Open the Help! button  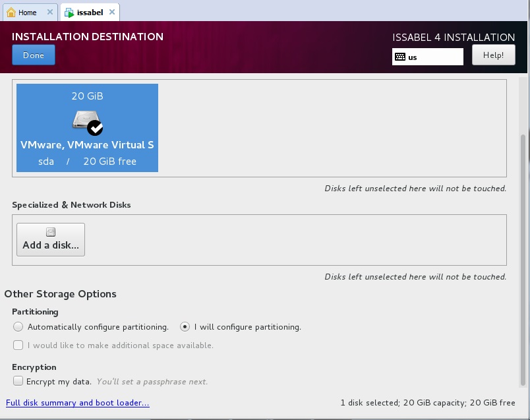(494, 55)
